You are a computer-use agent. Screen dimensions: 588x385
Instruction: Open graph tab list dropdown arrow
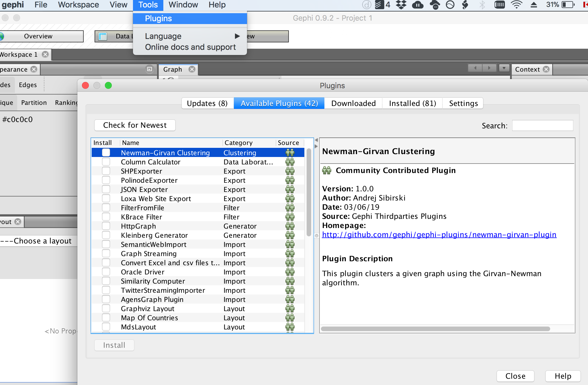(x=504, y=68)
